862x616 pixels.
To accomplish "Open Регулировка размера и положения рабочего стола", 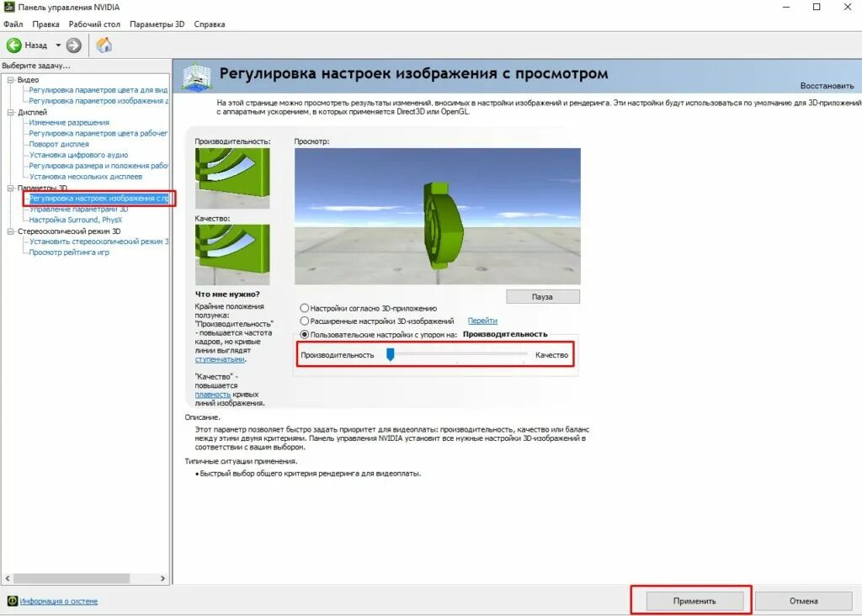I will pos(98,166).
